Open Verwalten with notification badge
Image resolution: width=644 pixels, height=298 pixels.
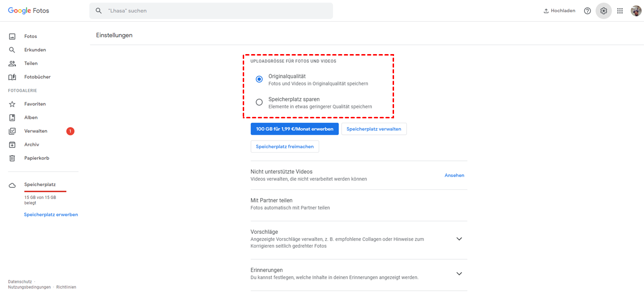coord(36,131)
